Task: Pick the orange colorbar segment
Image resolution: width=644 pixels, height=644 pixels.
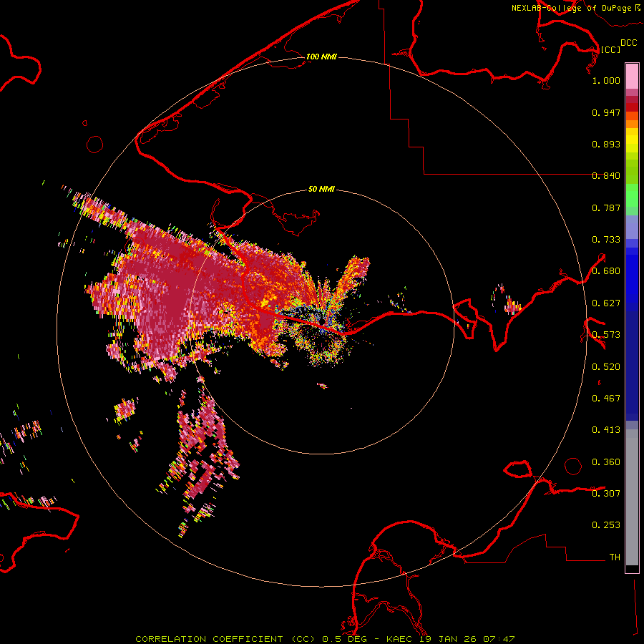Action: click(x=632, y=124)
